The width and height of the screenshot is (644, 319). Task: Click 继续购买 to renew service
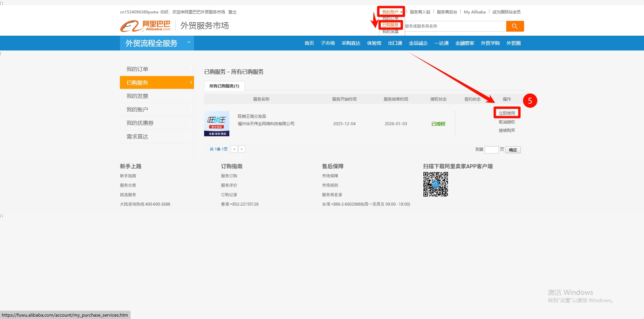[x=507, y=131]
